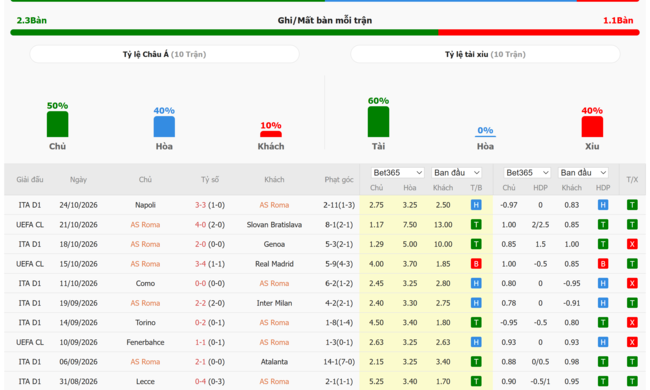Open the first Bet365 bookmaker dropdown

point(398,172)
